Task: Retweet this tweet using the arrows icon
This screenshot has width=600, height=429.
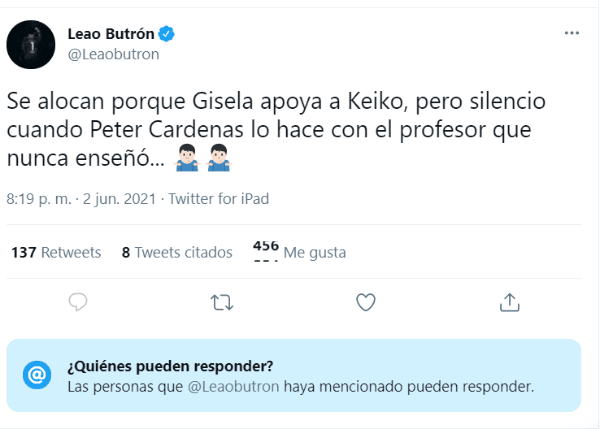Action: click(x=222, y=301)
